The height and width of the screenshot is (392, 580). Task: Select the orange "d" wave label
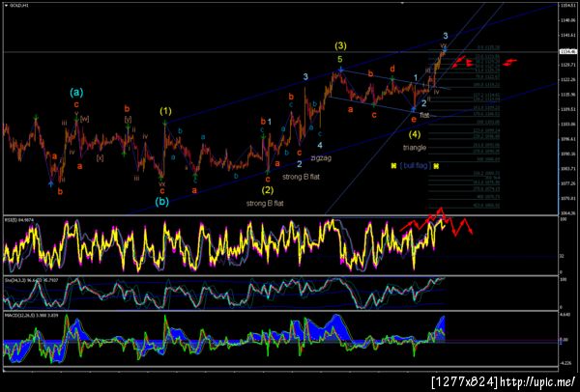[x=392, y=69]
